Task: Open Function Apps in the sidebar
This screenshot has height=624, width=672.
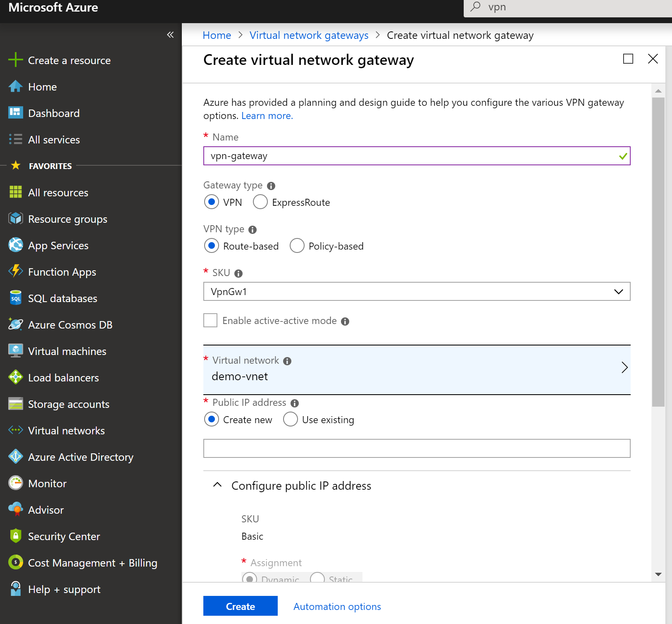Action: coord(62,272)
